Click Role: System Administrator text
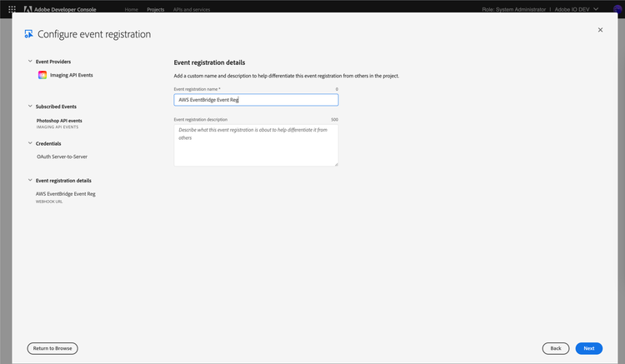Image resolution: width=625 pixels, height=364 pixels. (514, 9)
